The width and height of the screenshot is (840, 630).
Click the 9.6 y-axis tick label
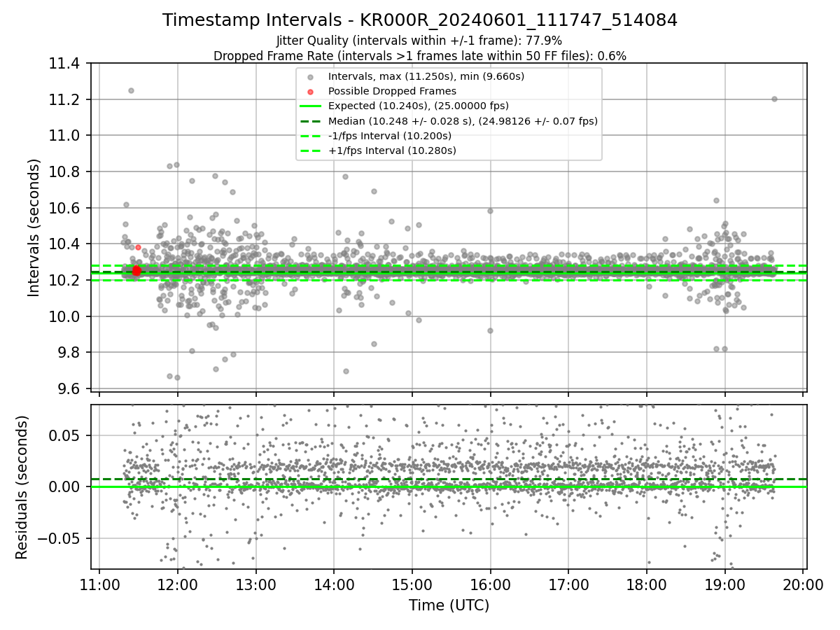pos(70,389)
